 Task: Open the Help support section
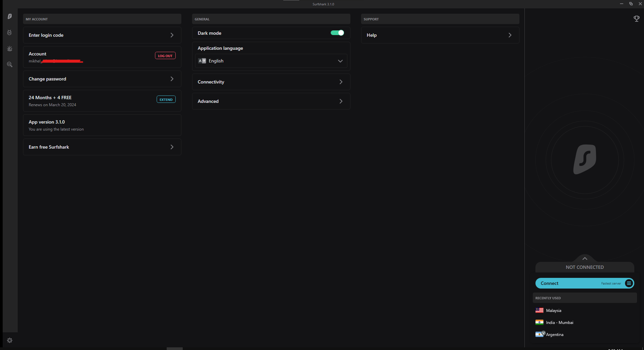(x=440, y=35)
